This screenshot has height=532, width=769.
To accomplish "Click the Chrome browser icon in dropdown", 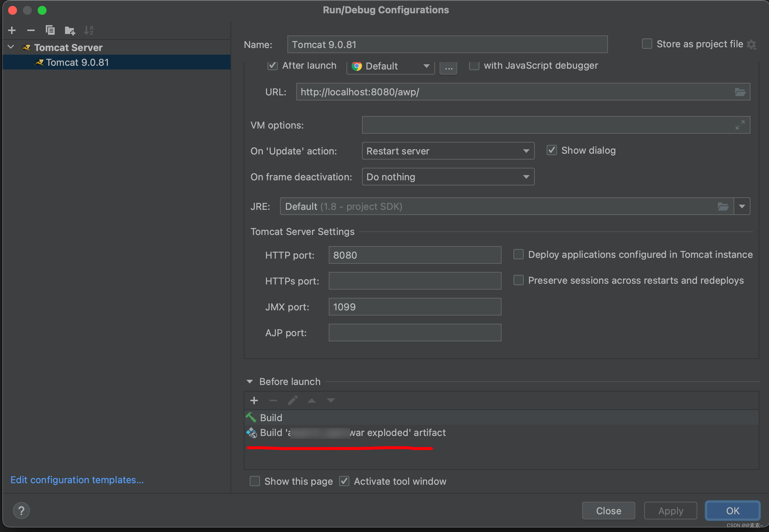I will click(x=357, y=66).
